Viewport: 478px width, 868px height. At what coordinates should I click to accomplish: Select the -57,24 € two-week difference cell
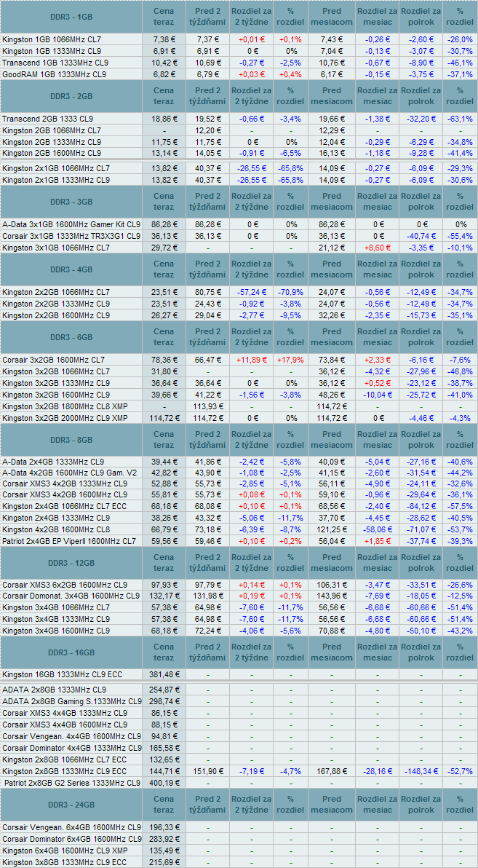click(251, 292)
